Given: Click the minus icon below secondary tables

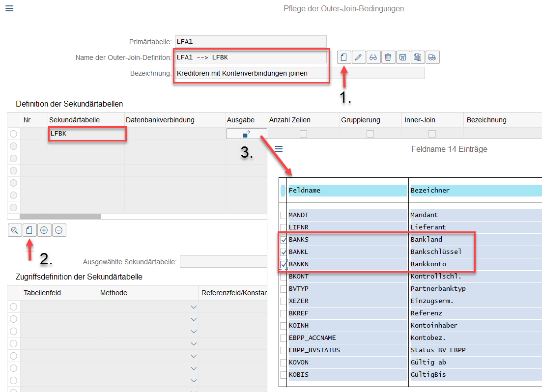Looking at the screenshot, I should coord(59,230).
